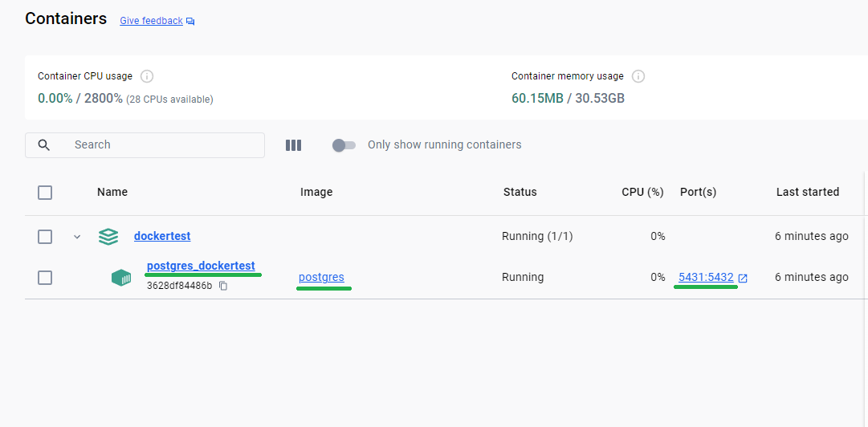868x427 pixels.
Task: Open the postgres image link
Action: click(x=322, y=277)
